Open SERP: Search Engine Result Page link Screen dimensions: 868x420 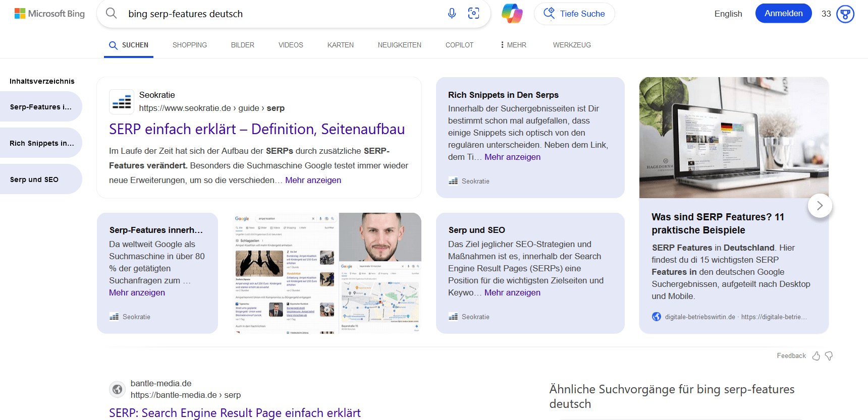tap(235, 412)
